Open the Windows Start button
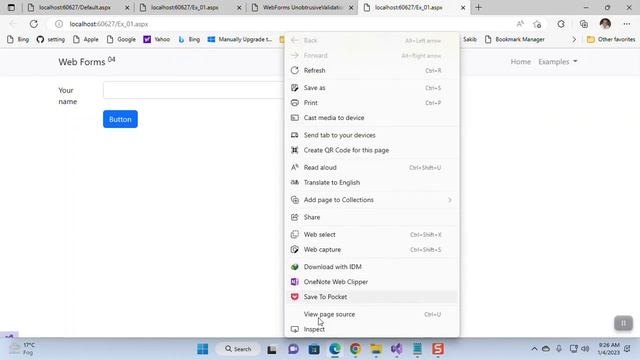The height and width of the screenshot is (360, 640). click(202, 349)
